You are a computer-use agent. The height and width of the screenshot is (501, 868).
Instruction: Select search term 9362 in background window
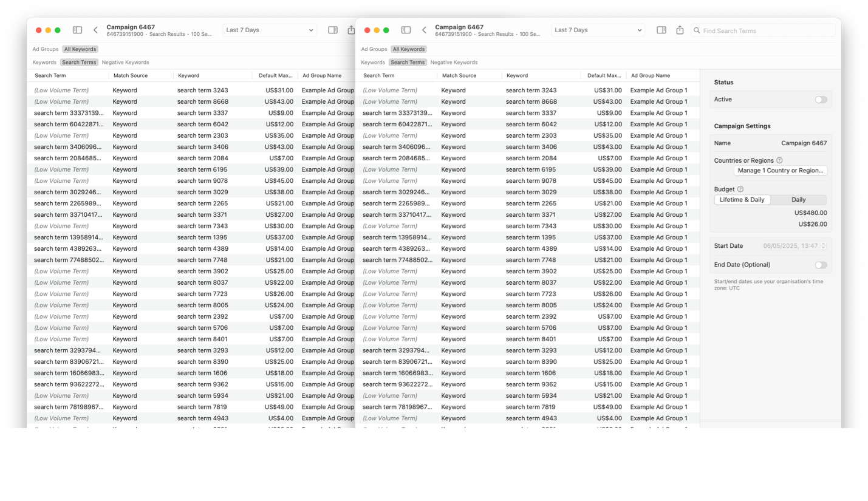click(202, 384)
